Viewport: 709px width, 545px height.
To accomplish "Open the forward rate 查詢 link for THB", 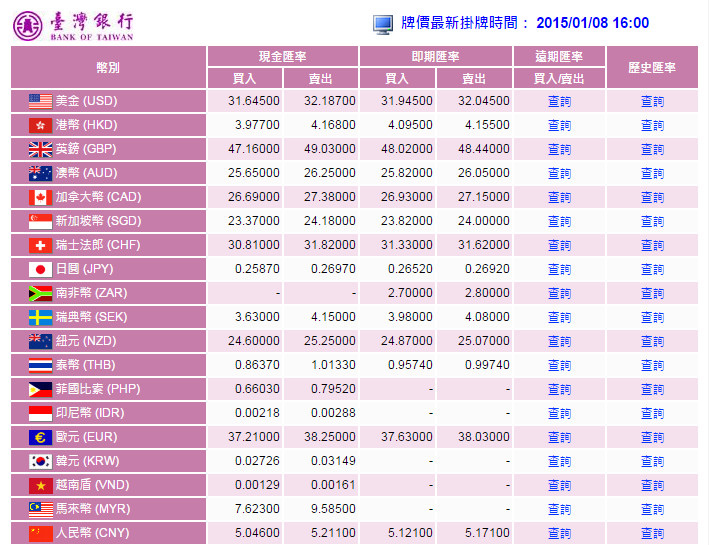I will 559,365.
